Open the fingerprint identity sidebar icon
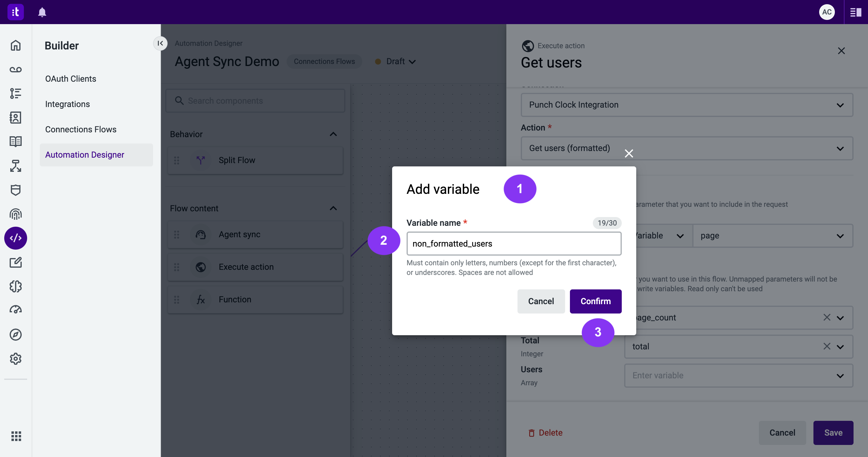The image size is (868, 457). click(15, 214)
